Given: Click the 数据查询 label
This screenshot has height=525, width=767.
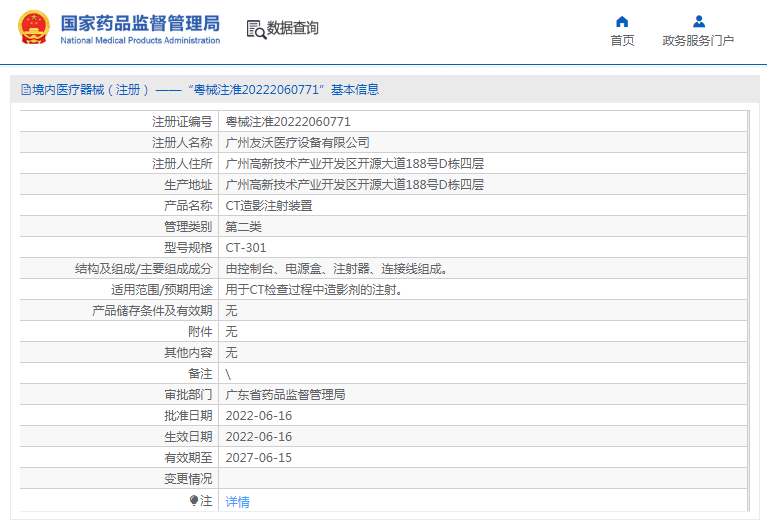Looking at the screenshot, I should pyautogui.click(x=293, y=28).
